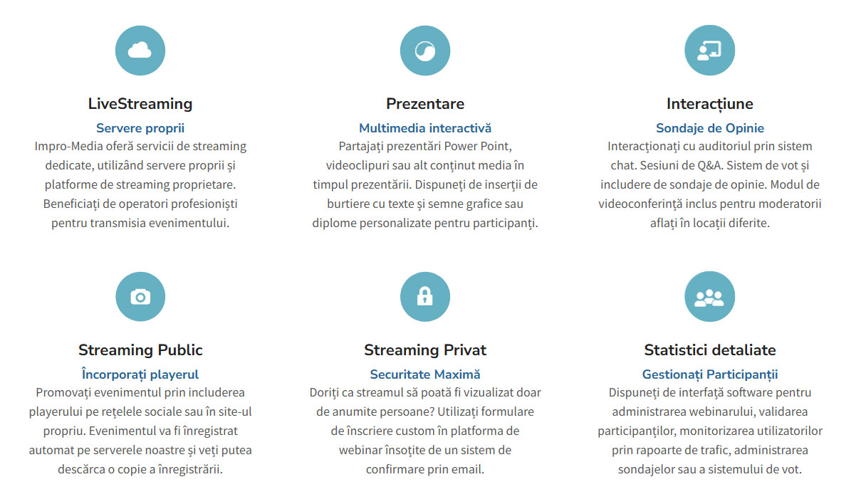Viewport: 866px width, 504px height.
Task: Click the cloud icon above LiveStreaming
Action: (140, 51)
